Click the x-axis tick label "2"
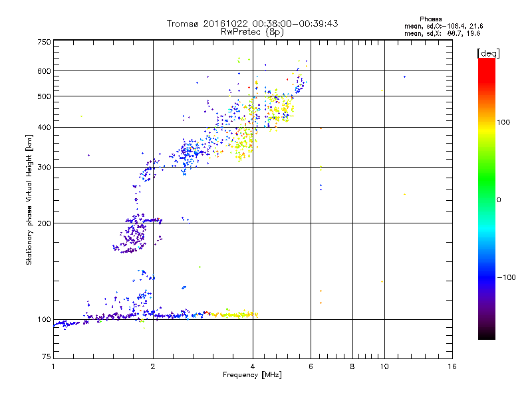532x399 pixels. click(x=153, y=366)
